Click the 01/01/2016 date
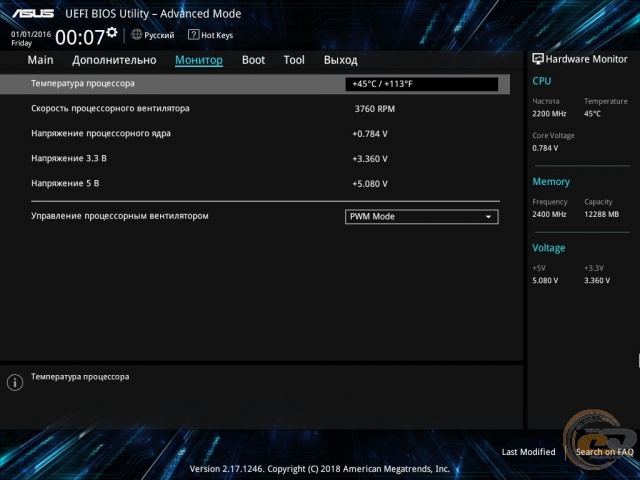The height and width of the screenshot is (480, 640). point(31,34)
